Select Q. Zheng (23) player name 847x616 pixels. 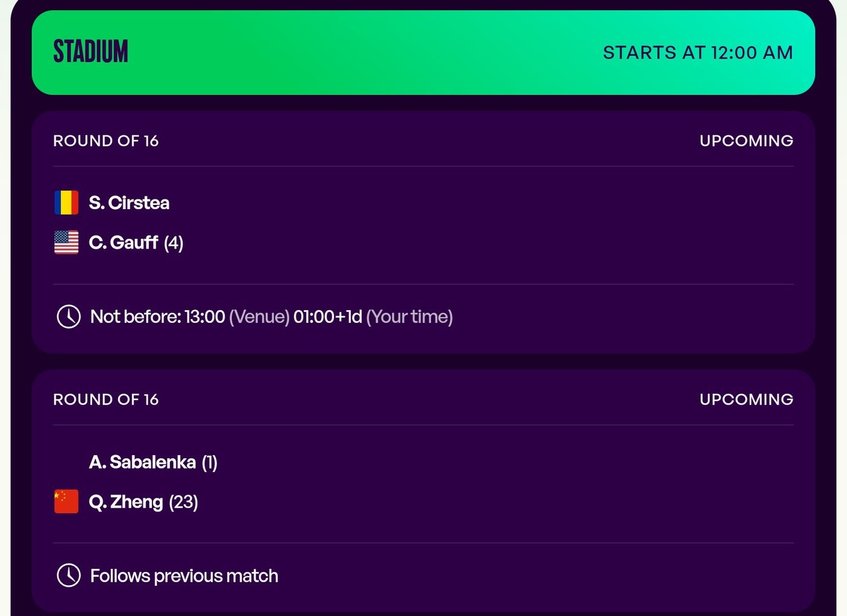pyautogui.click(x=143, y=502)
